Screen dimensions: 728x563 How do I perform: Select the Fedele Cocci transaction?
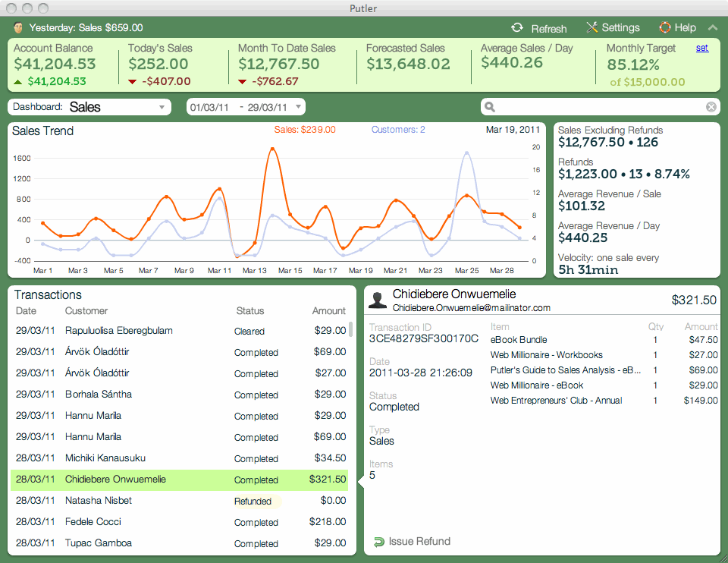180,522
